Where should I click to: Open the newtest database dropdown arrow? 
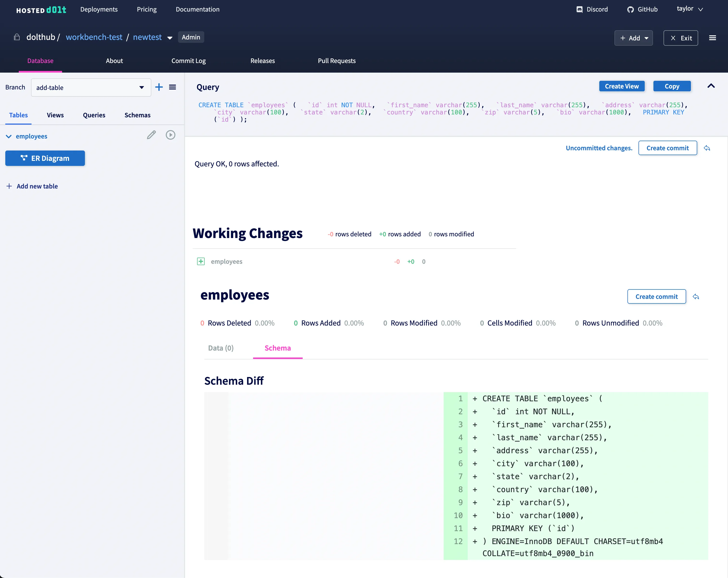[170, 38]
